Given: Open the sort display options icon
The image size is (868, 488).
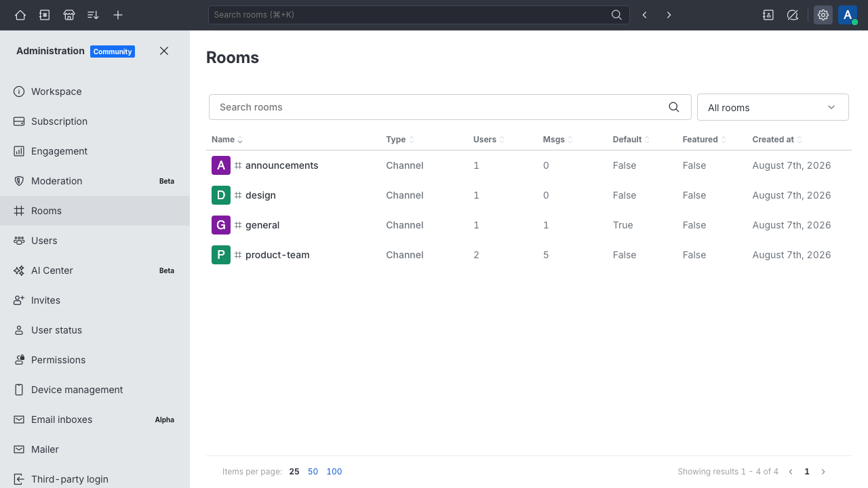Looking at the screenshot, I should point(94,15).
